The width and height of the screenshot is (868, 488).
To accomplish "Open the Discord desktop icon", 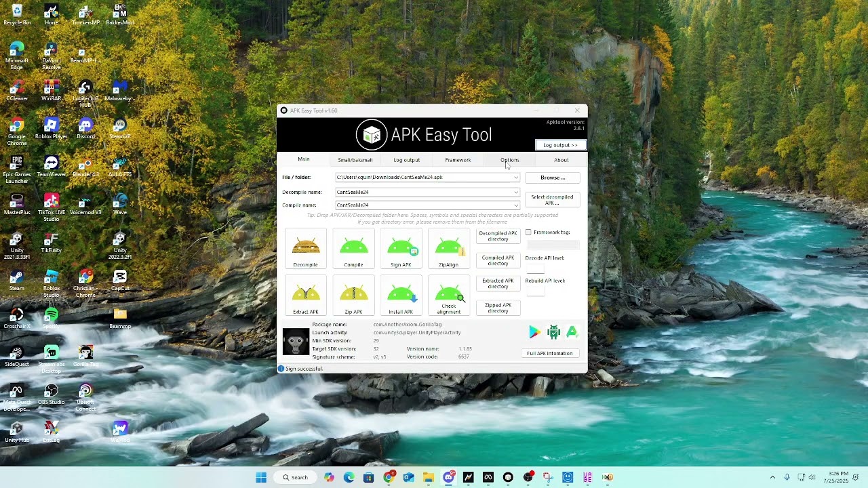I will (85, 128).
